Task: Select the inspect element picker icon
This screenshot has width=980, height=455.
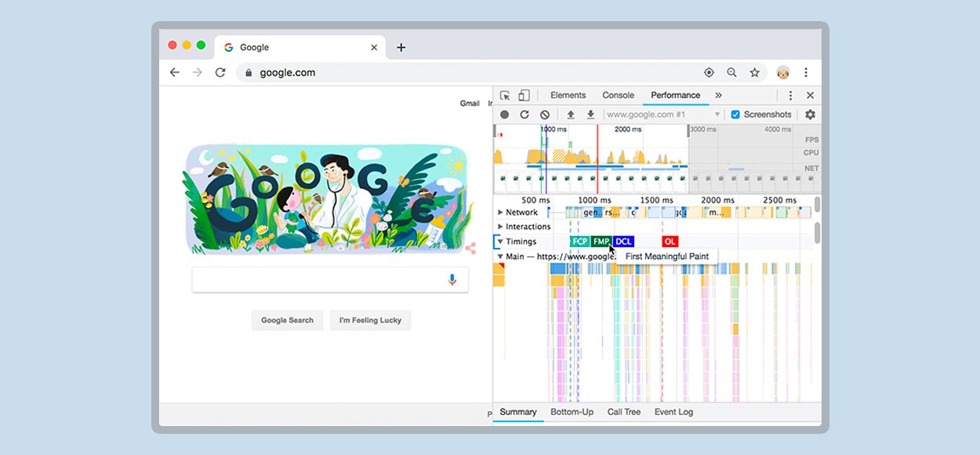Action: pyautogui.click(x=505, y=96)
